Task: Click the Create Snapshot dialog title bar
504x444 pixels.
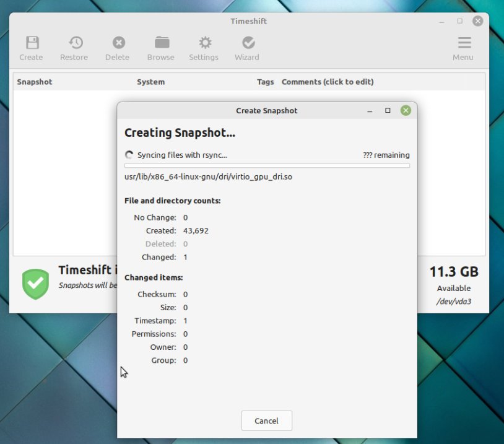Action: tap(266, 110)
